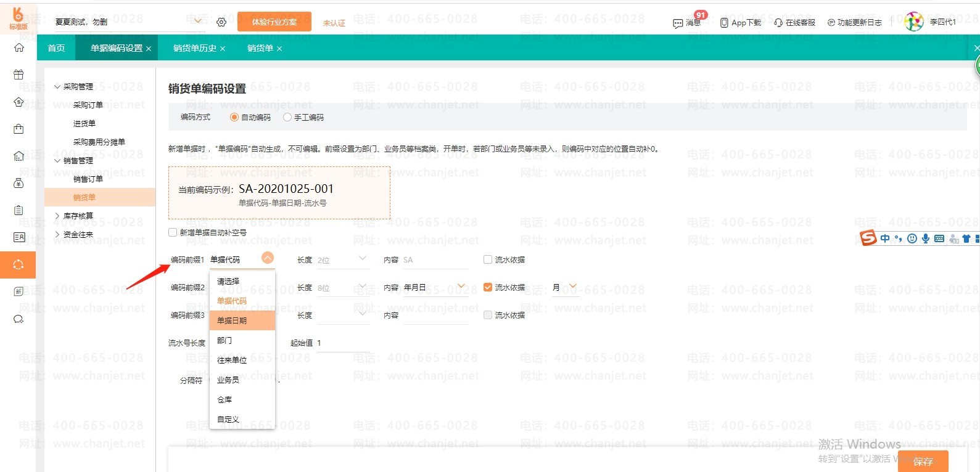Collapse the 采购管理 tree node

pyautogui.click(x=57, y=87)
